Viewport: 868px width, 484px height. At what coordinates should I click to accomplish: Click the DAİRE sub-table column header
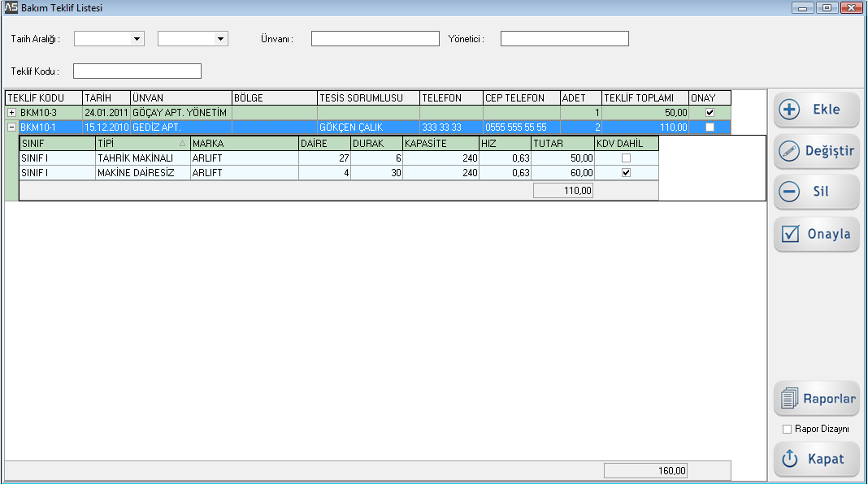point(324,143)
